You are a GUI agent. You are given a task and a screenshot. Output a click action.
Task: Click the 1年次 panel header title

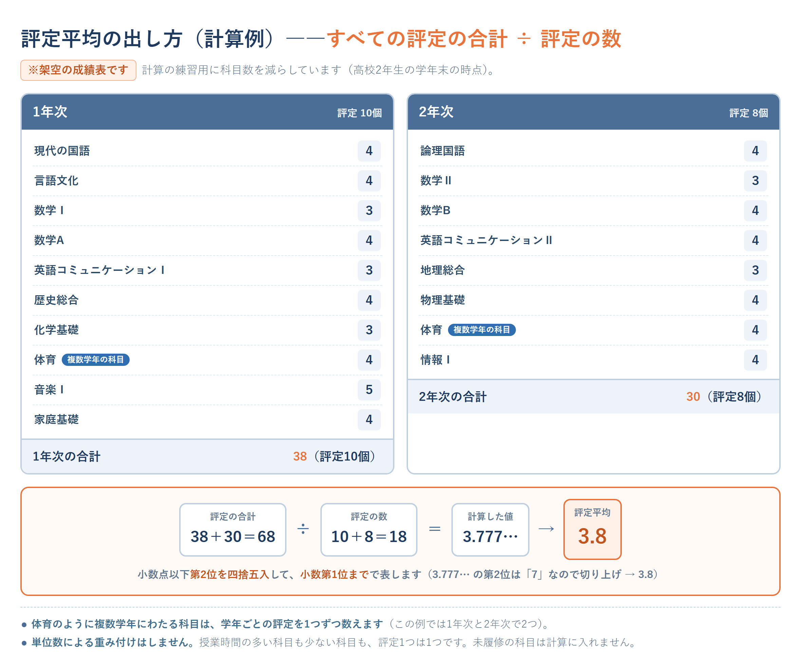(50, 112)
